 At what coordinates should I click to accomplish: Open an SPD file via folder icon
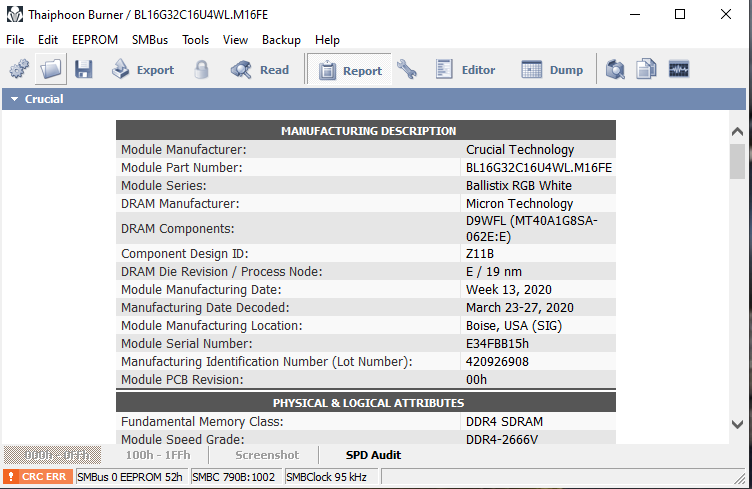point(51,70)
